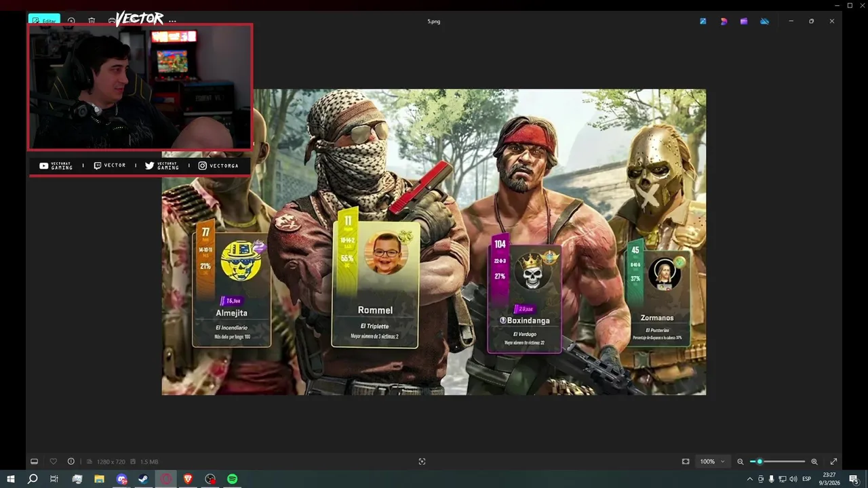The image size is (868, 488).
Task: Switch the ESP input language
Action: point(807,479)
